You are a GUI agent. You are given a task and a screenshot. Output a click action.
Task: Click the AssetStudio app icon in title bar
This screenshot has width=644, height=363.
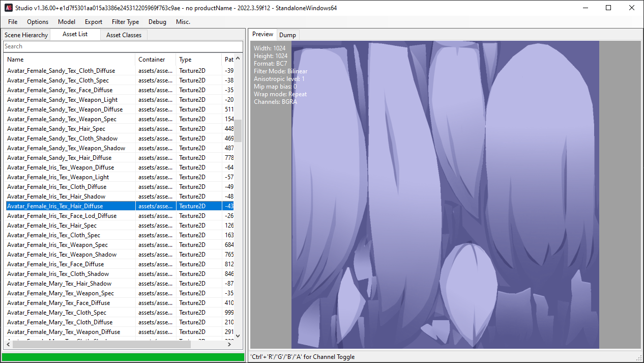(9, 8)
